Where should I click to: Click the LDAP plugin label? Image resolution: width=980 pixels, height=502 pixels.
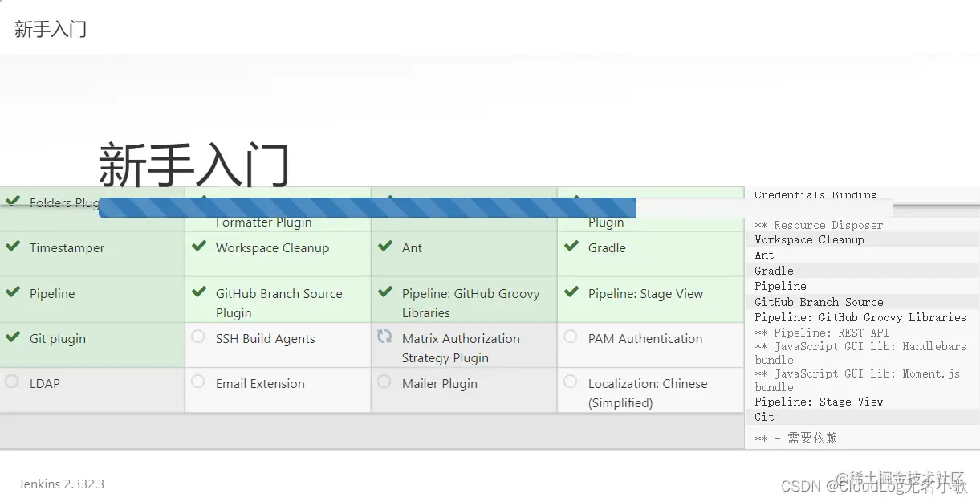pos(45,384)
